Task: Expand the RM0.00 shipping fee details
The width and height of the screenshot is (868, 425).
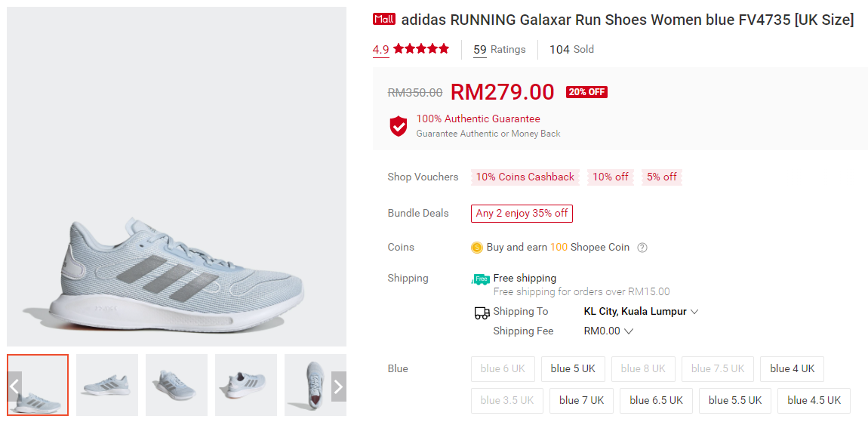Action: tap(608, 331)
